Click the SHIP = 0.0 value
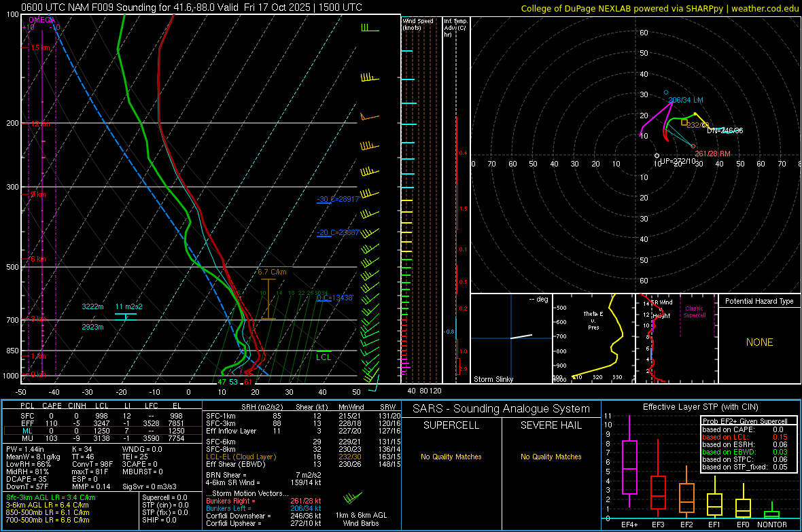 [x=159, y=520]
